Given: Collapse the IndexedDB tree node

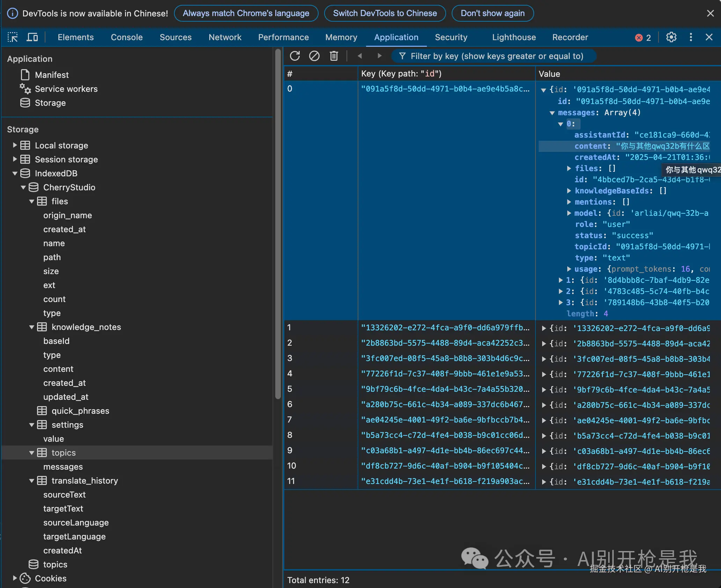Looking at the screenshot, I should point(15,173).
